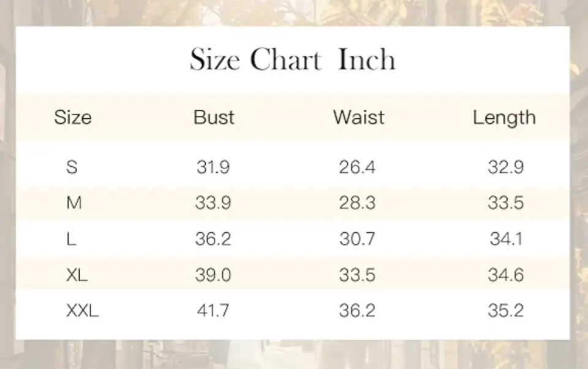The image size is (588, 369).
Task: Click the Length column header
Action: point(504,117)
